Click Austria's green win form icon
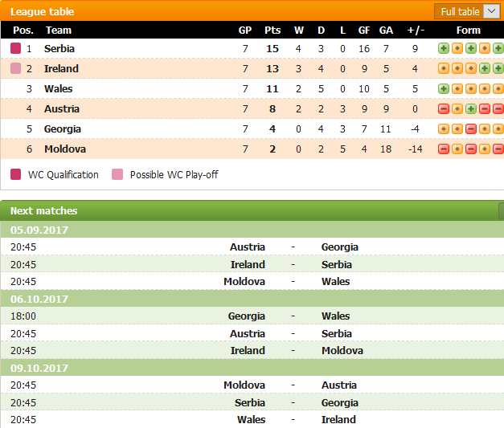Image resolution: width=504 pixels, height=428 pixels. [471, 109]
